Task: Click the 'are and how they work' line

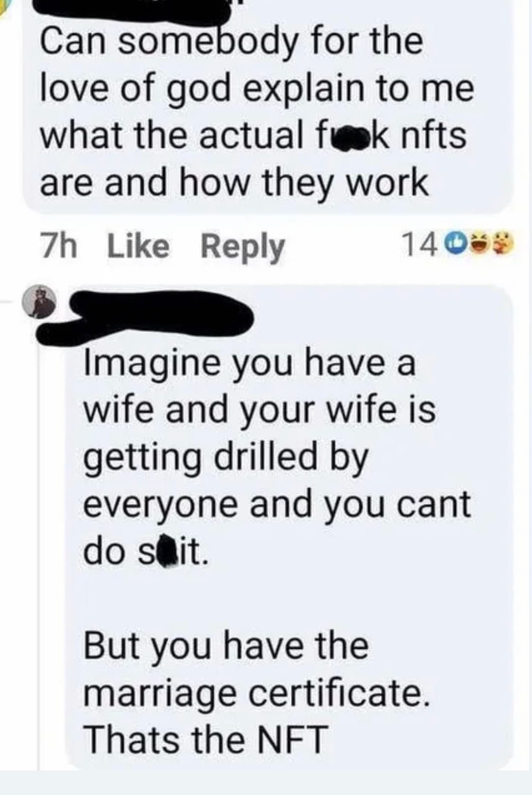Action: point(234,181)
